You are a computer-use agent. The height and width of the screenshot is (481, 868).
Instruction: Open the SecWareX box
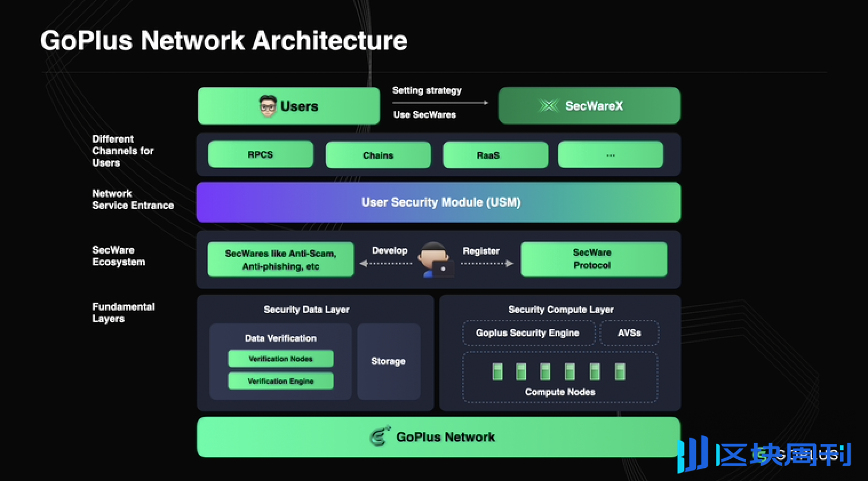point(590,106)
